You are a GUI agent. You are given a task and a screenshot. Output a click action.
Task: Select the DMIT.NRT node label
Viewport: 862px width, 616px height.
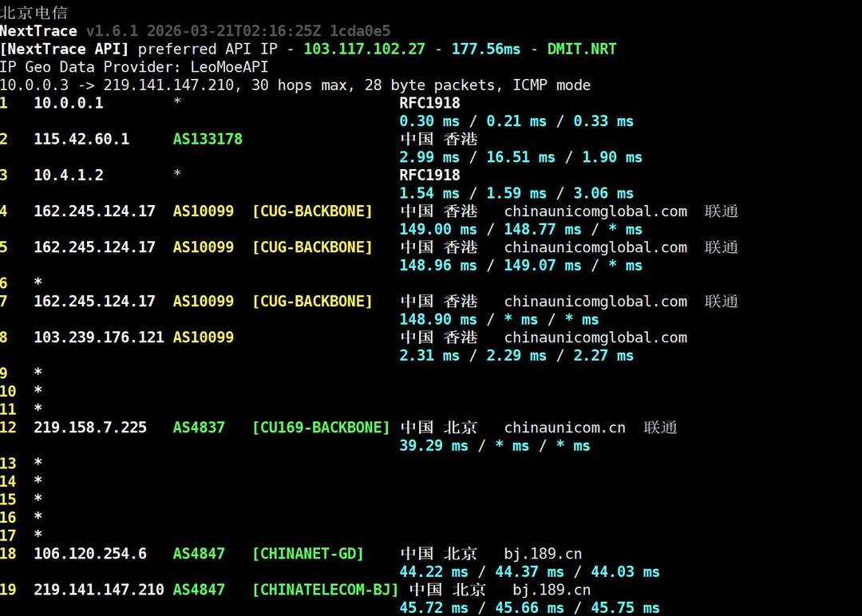coord(582,49)
